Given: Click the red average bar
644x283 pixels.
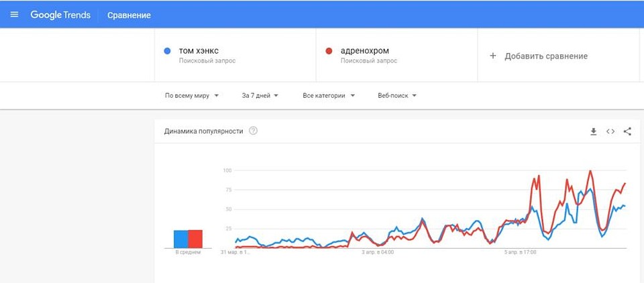Looking at the screenshot, I should pyautogui.click(x=195, y=239).
